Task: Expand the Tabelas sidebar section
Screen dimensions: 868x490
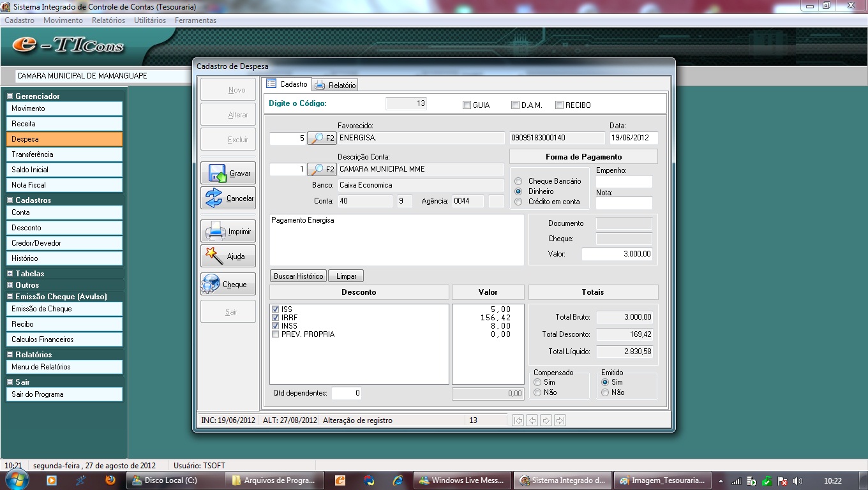Action: coord(10,274)
